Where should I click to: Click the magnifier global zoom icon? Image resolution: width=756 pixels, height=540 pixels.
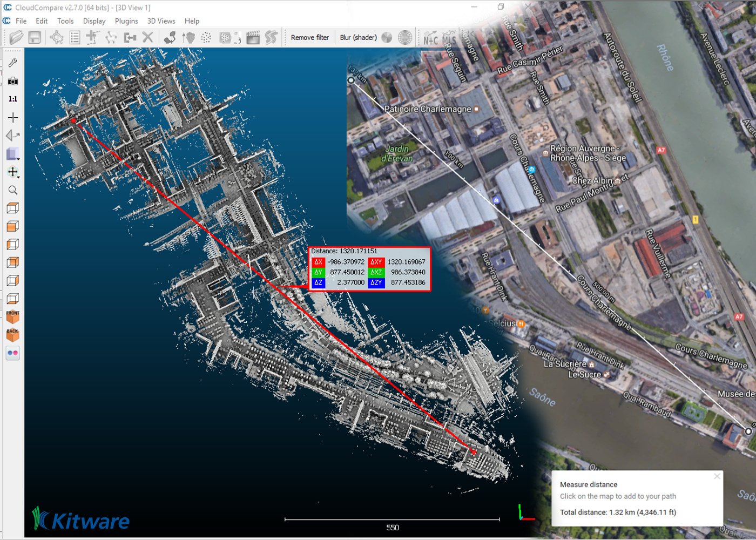[13, 190]
